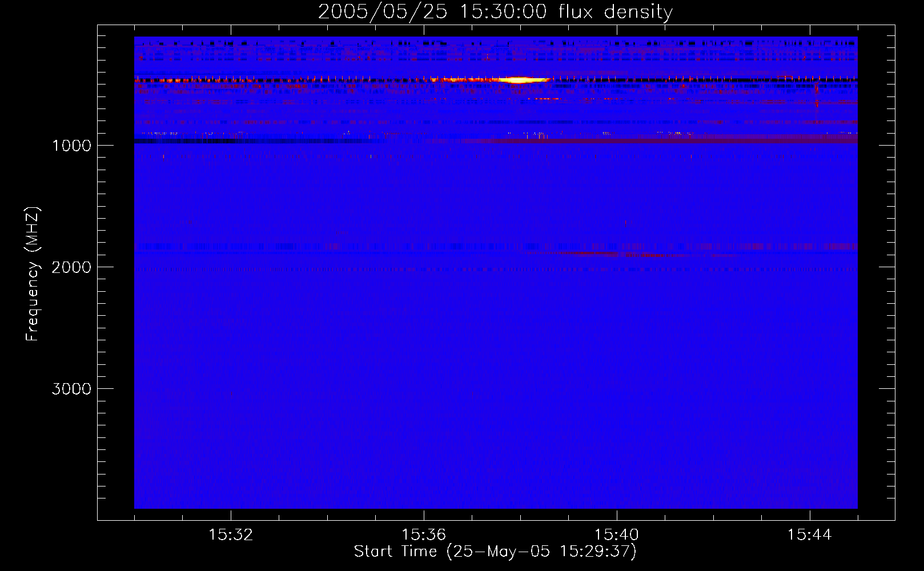Select the 'Start Time (25-May-05 15:29:37)' label

pyautogui.click(x=495, y=552)
